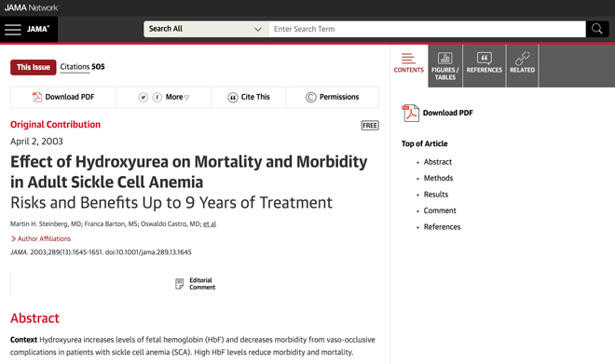Switch to the Related tab
Viewport: 615px width, 364px height.
[x=523, y=66]
